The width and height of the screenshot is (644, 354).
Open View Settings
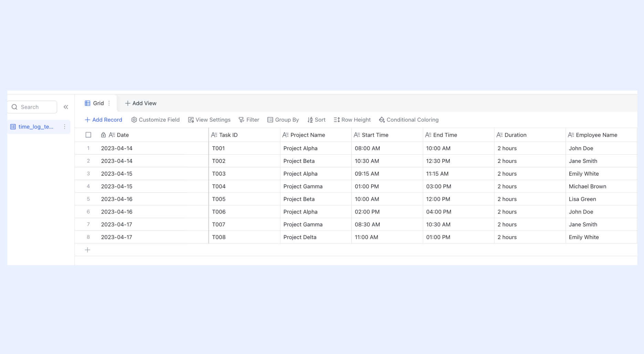(x=209, y=120)
